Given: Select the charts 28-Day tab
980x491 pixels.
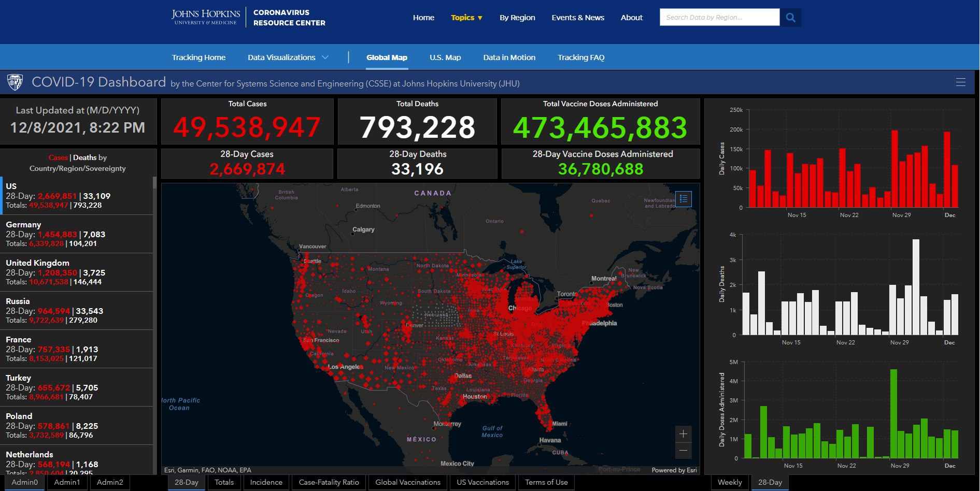Looking at the screenshot, I should pyautogui.click(x=770, y=482).
